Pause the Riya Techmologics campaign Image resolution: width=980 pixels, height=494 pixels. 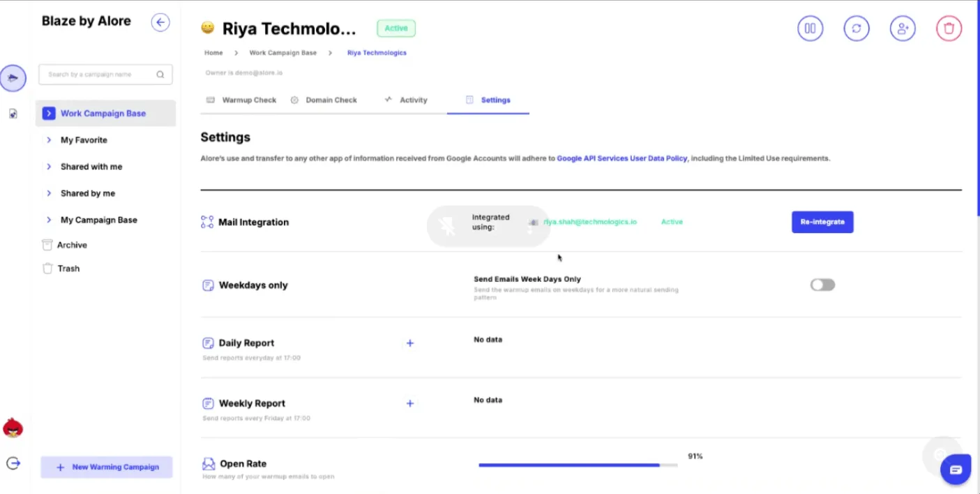pos(810,28)
